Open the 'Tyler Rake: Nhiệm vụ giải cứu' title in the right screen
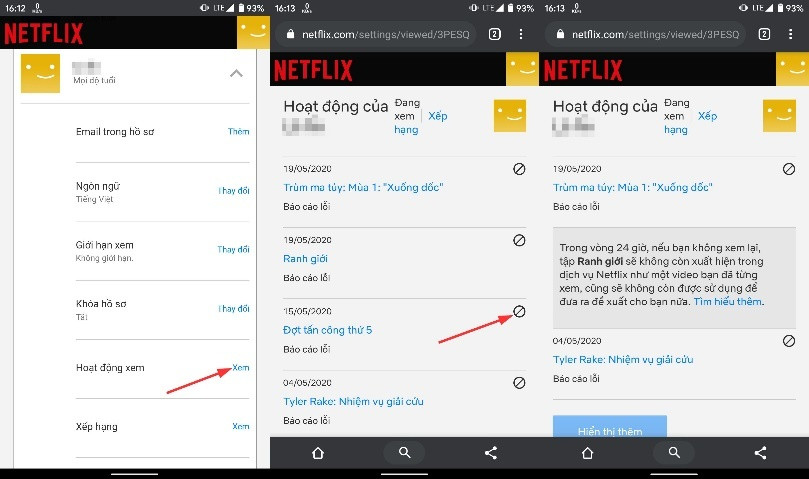The width and height of the screenshot is (809, 479). [x=623, y=359]
